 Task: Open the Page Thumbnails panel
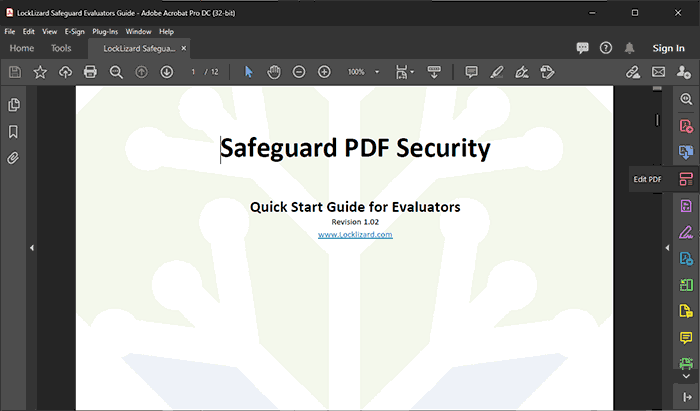pyautogui.click(x=13, y=105)
